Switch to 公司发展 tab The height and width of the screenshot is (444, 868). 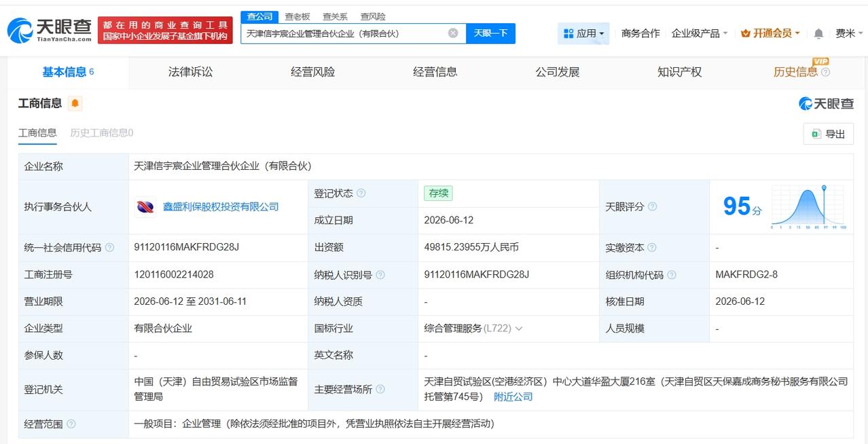click(557, 72)
